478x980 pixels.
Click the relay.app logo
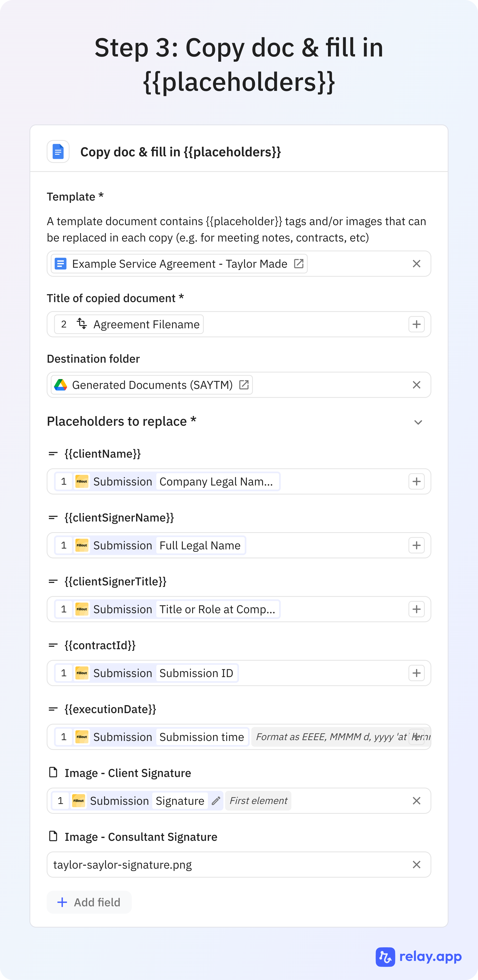pos(419,956)
